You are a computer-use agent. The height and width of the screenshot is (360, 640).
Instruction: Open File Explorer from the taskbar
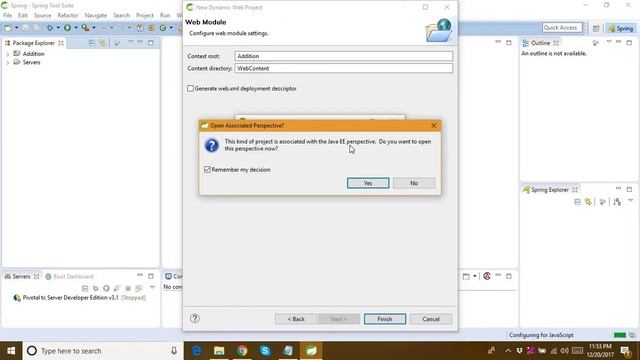[219, 351]
